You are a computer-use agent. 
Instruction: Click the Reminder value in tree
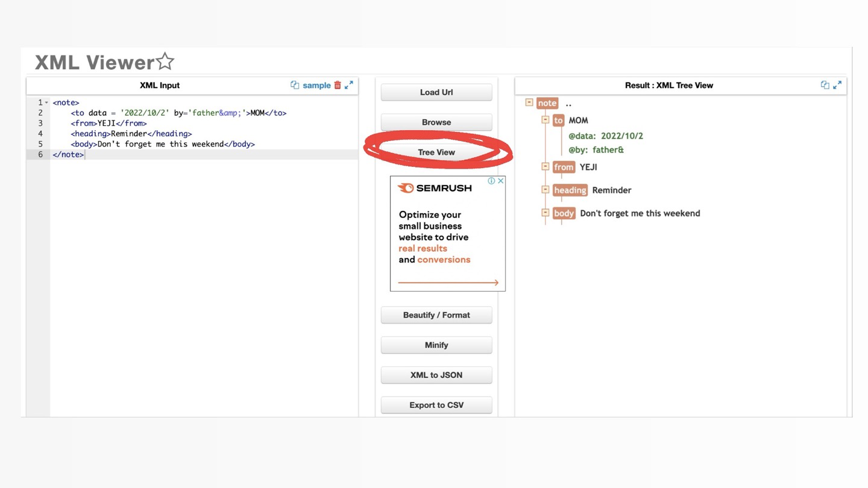[612, 190]
